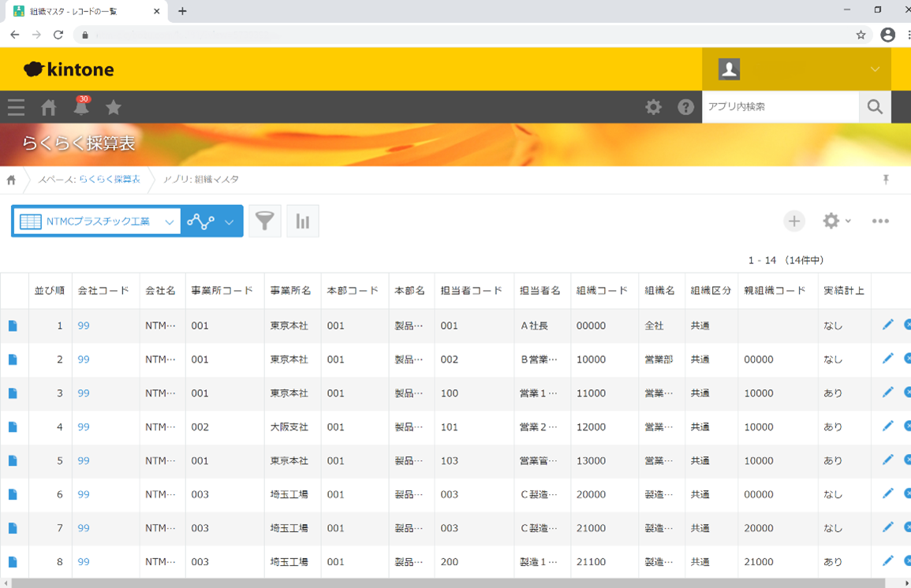Expand the dropdown arrow beside graph icon
This screenshot has height=588, width=911.
point(229,221)
